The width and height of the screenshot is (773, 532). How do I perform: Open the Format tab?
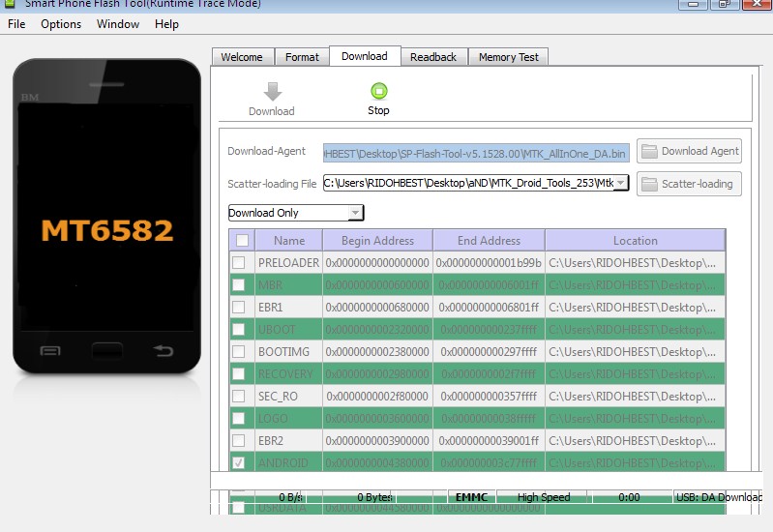tap(302, 57)
